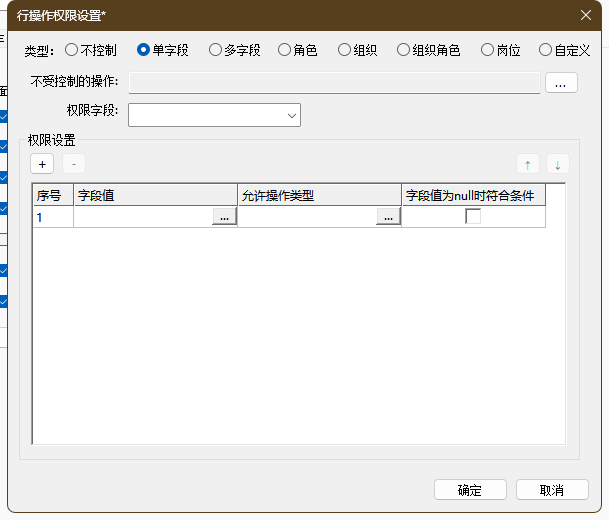Select the 角色 radio option
Viewport: 609px width, 520px height.
coord(285,49)
